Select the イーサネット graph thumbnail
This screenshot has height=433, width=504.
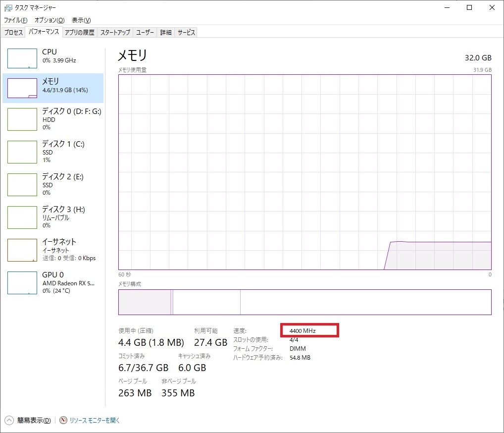coord(22,250)
